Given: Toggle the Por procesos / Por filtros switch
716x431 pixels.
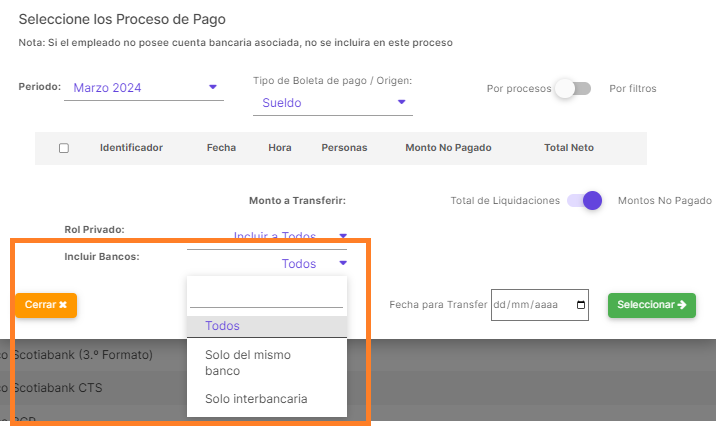Looking at the screenshot, I should [573, 88].
